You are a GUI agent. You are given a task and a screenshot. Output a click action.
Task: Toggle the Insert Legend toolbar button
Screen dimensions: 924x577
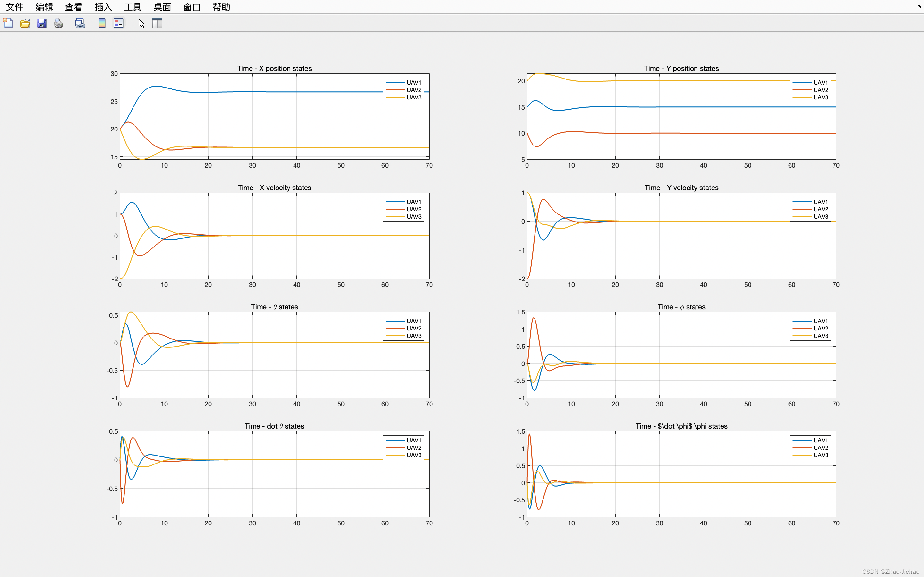pos(119,23)
